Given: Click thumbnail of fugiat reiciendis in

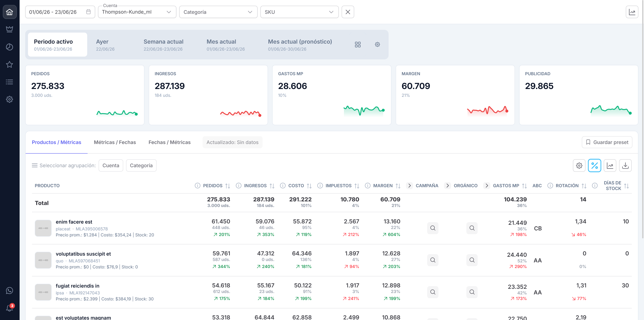Looking at the screenshot, I should click(x=43, y=292).
